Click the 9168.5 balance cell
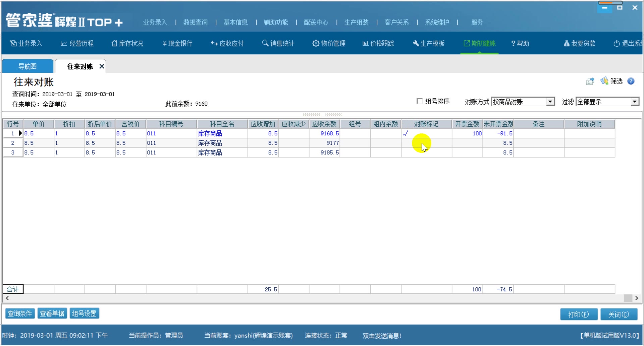This screenshot has height=346, width=644. tap(324, 133)
